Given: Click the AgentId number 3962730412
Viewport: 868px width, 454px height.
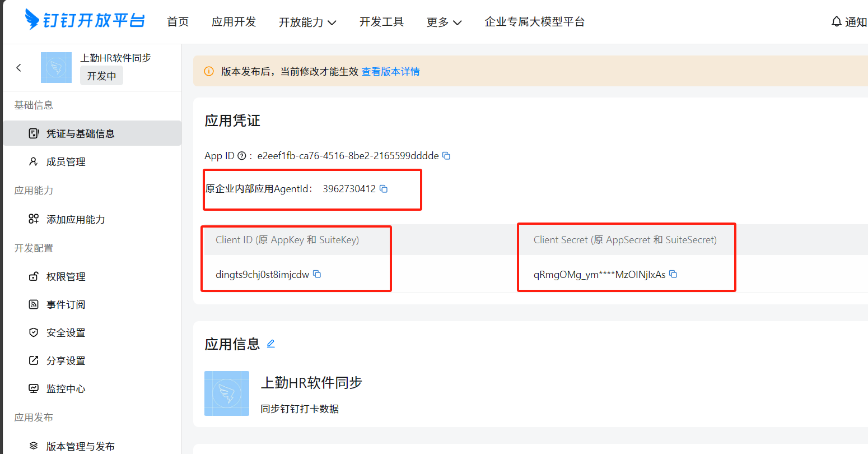Looking at the screenshot, I should [349, 189].
